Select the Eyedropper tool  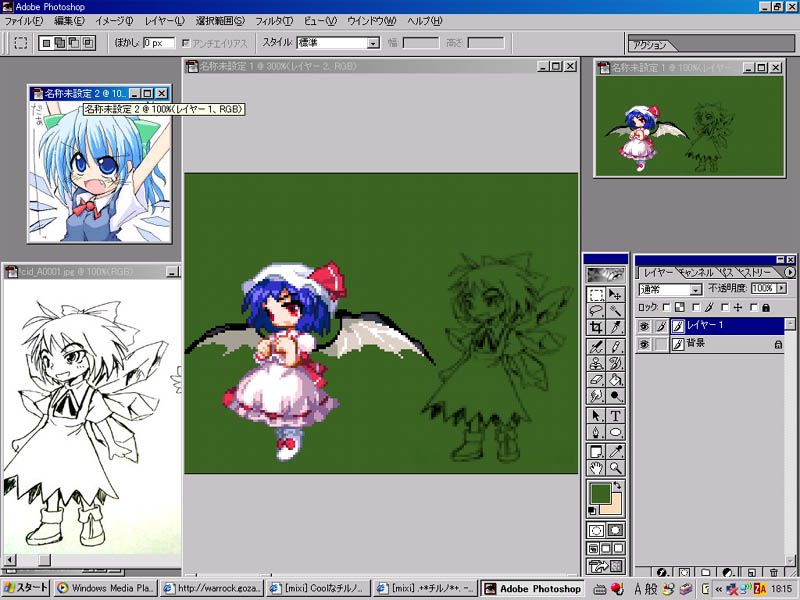[x=615, y=452]
